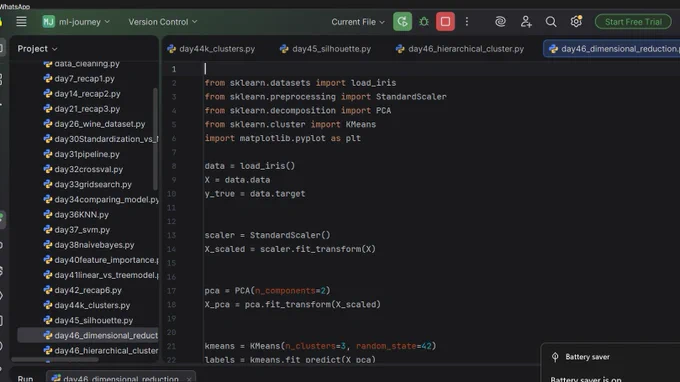Screen dimensions: 680x382
Task: Switch to day46_hierarchical_cluster.py editor tab
Action: (x=460, y=49)
